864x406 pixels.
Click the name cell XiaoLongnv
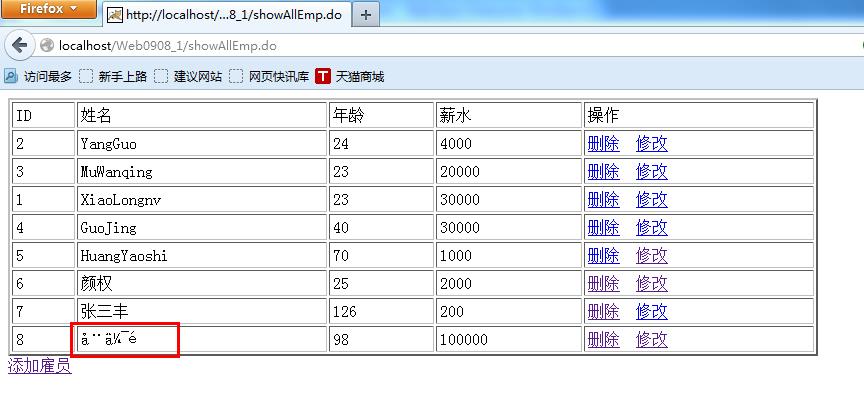pyautogui.click(x=202, y=199)
